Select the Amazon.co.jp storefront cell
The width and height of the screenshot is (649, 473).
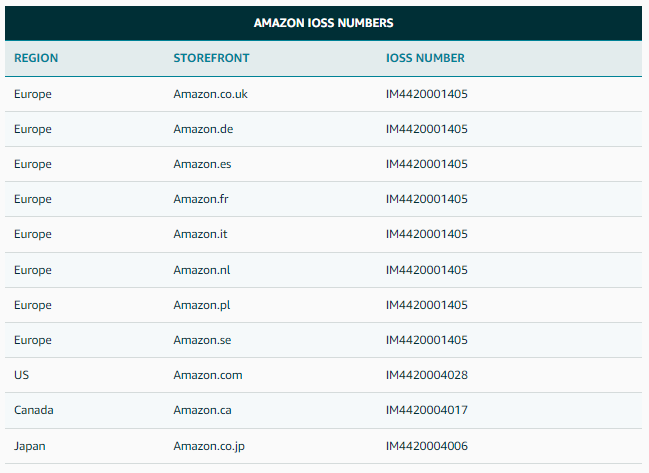pyautogui.click(x=209, y=446)
